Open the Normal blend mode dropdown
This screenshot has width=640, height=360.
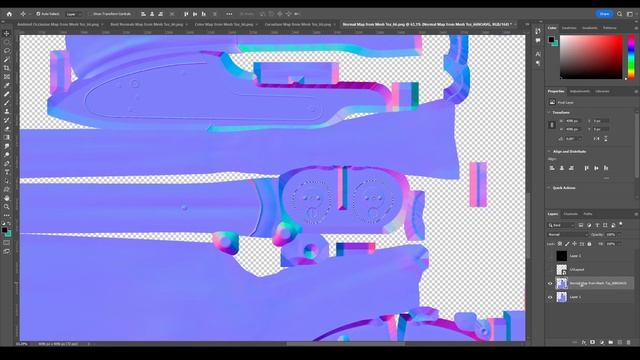click(567, 235)
